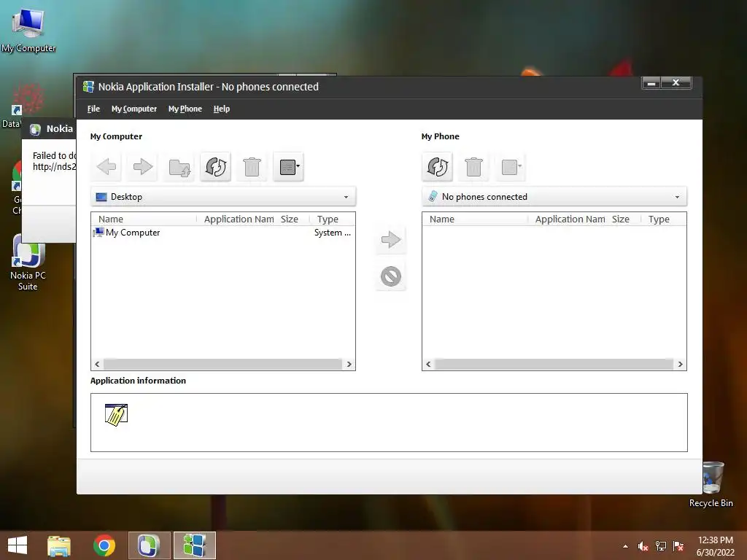Open parent folder in My Computer pane
This screenshot has width=747, height=560.
click(x=179, y=167)
